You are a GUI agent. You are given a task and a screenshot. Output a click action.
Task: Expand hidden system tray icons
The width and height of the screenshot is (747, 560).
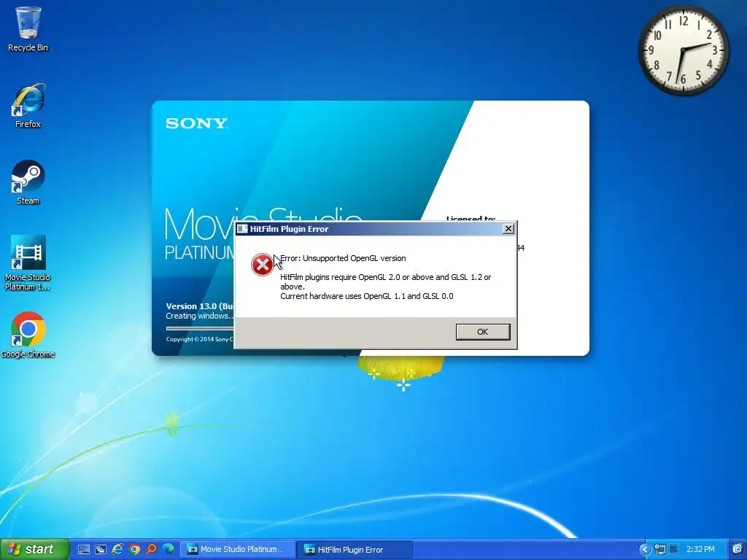tap(644, 550)
